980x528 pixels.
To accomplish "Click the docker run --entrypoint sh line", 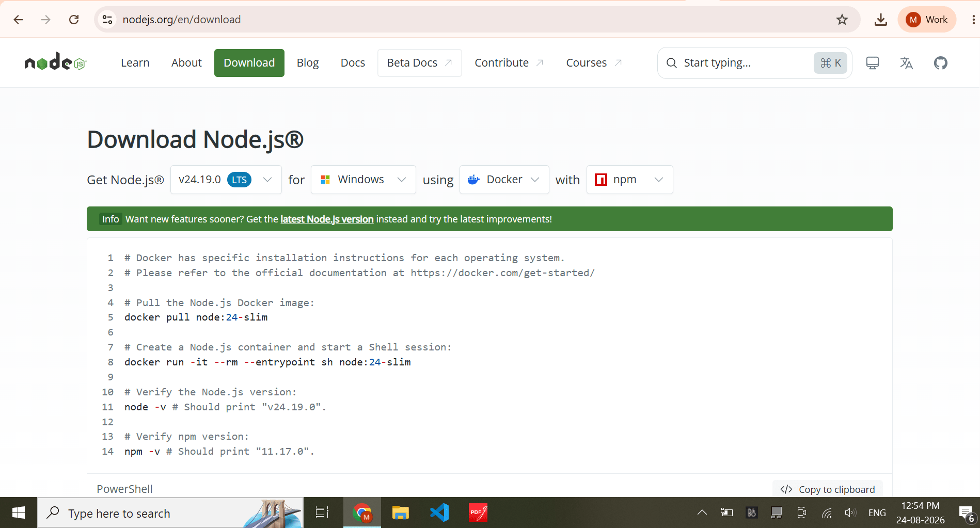I will 267,362.
